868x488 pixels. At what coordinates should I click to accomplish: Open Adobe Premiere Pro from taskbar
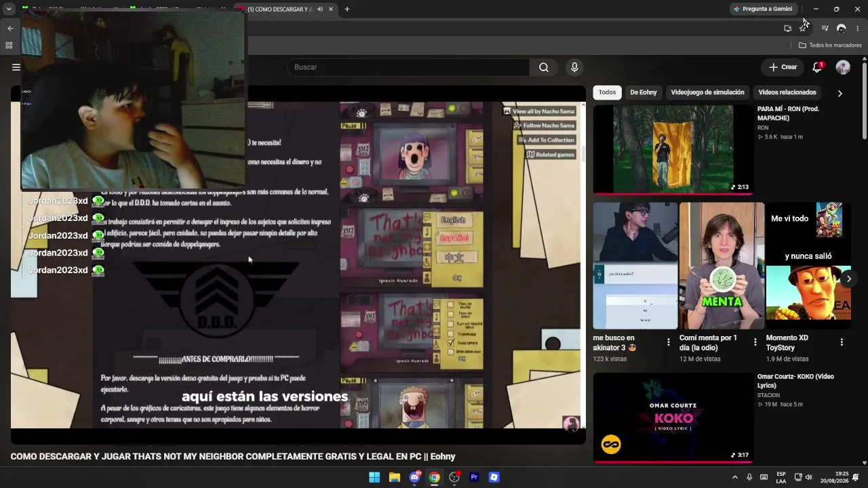tap(474, 477)
